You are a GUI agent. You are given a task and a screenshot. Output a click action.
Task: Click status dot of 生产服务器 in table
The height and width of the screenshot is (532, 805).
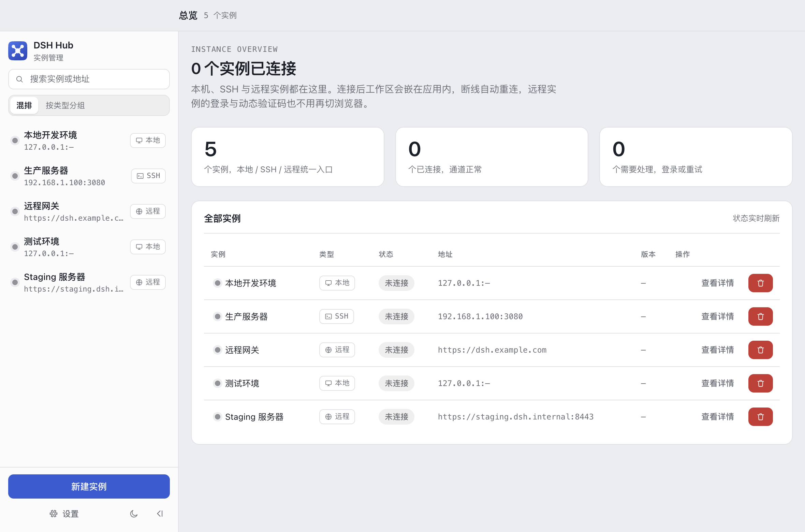(217, 316)
